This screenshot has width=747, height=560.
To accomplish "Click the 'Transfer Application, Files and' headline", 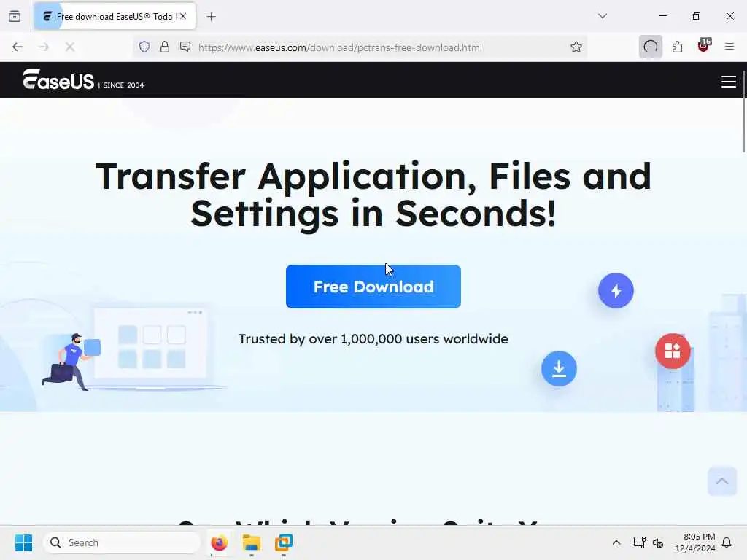I will [x=373, y=176].
